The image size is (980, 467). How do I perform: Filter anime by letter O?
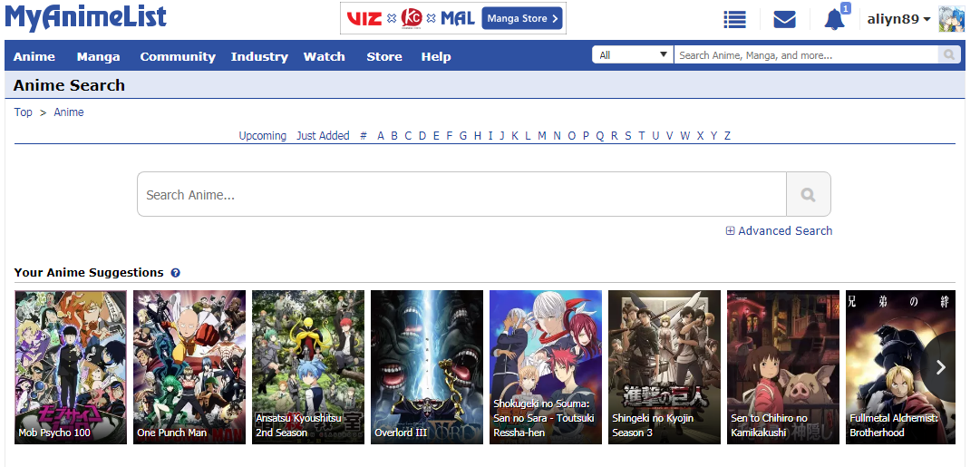[571, 136]
